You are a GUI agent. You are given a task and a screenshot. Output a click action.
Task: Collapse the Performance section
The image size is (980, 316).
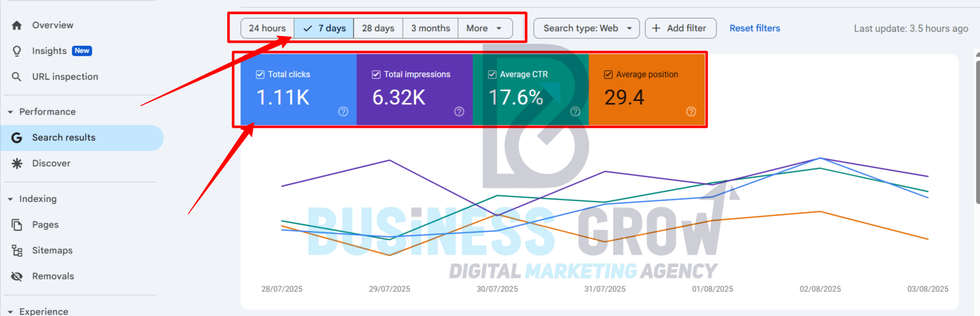[10, 112]
